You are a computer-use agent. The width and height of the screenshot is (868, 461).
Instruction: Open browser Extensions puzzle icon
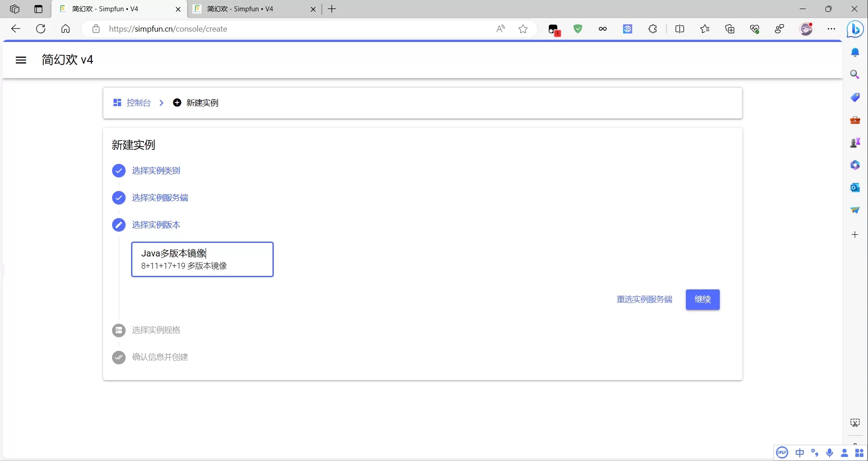(652, 29)
